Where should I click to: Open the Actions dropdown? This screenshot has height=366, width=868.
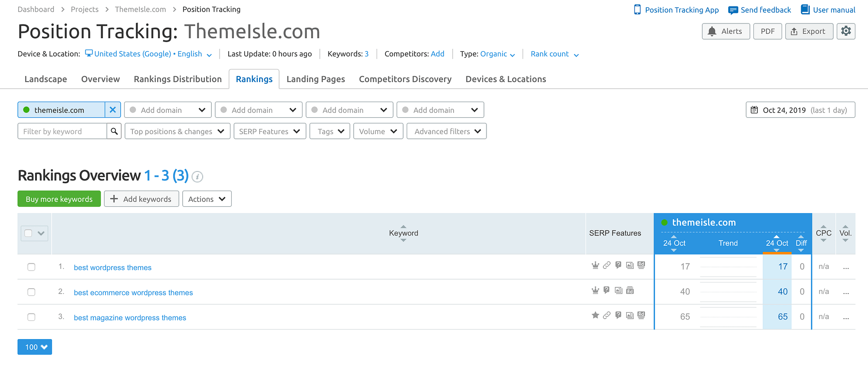[x=207, y=199]
